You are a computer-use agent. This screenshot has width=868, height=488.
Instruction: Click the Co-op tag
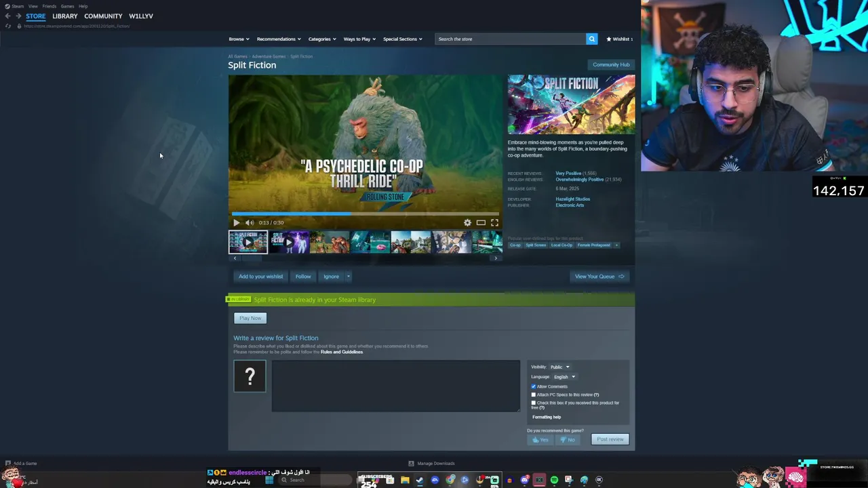[x=515, y=245]
